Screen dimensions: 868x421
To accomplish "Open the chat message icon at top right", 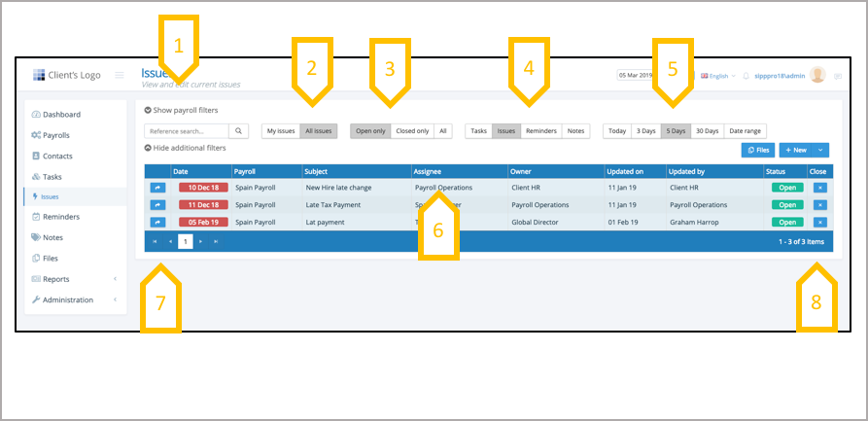I will coord(838,76).
